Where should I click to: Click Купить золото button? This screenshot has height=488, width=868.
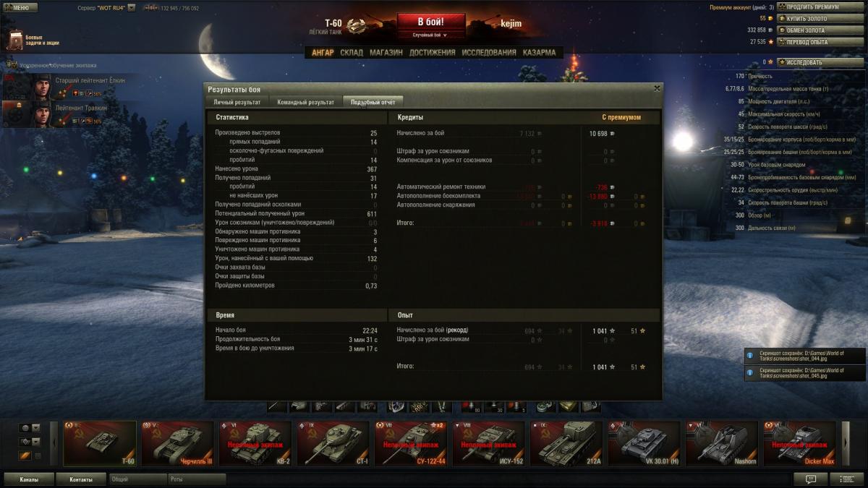(821, 18)
